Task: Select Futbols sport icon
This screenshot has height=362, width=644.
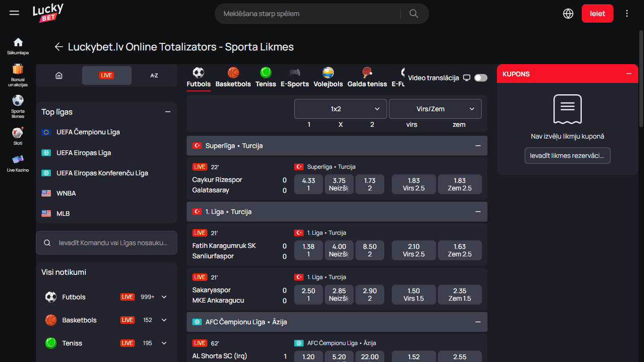Action: pos(198,73)
